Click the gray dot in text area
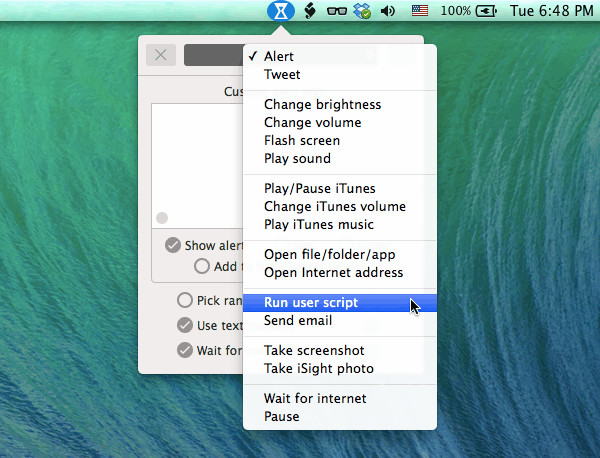The image size is (600, 458). tap(162, 218)
